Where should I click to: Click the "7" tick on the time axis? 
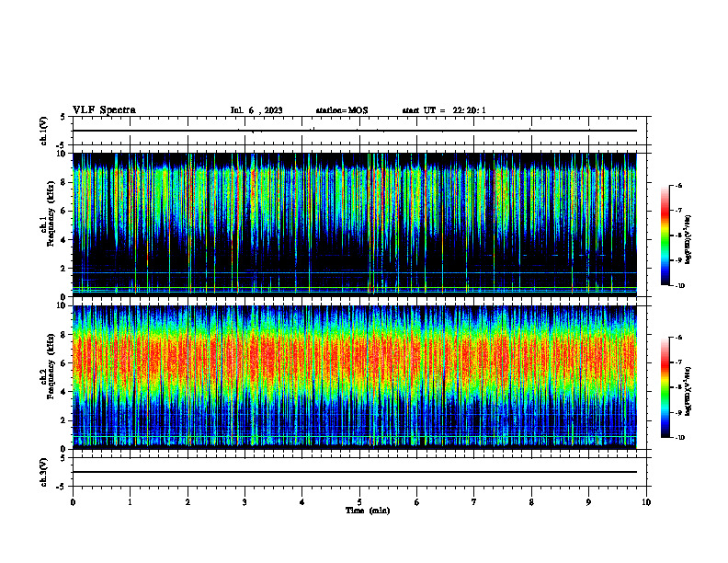[x=474, y=502]
